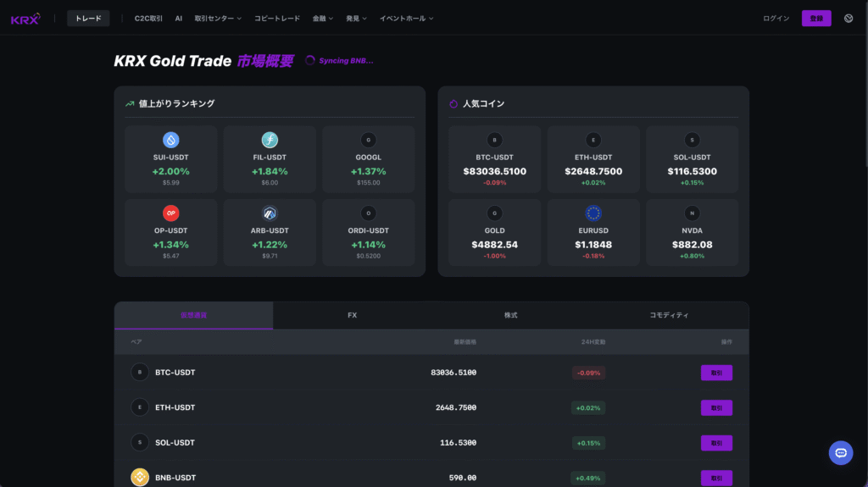The height and width of the screenshot is (487, 868).
Task: Click the BTC-USDT icon in 人気コイン
Action: [494, 140]
